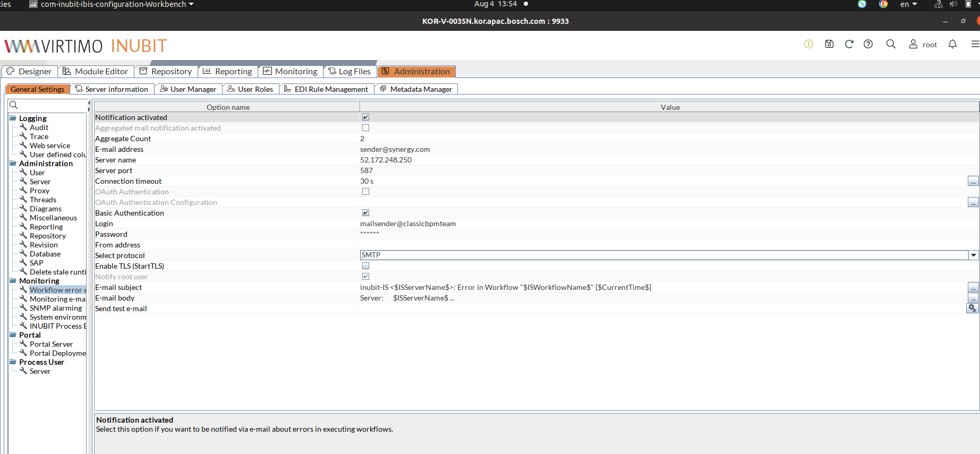The height and width of the screenshot is (454, 980).
Task: Click the yellow info icon in header
Action: pos(808,44)
